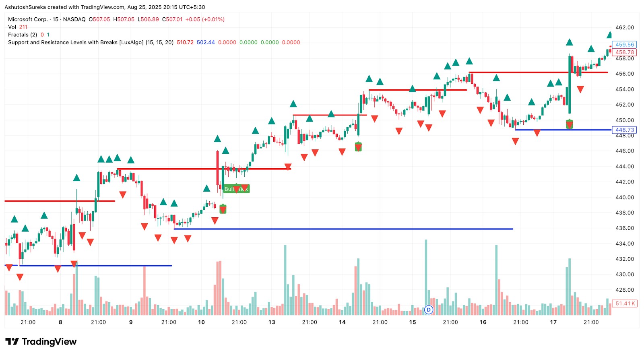Select the 'Vol 211' indicator legend

18,27
